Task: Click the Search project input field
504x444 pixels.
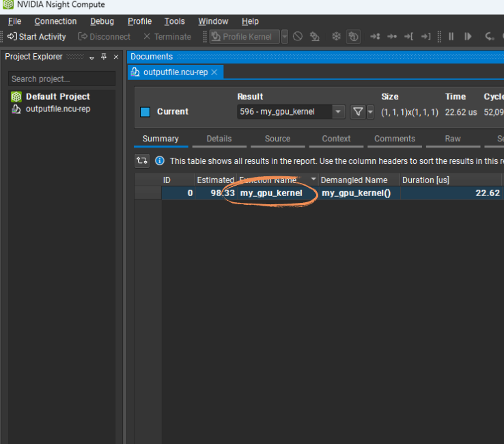Action: click(x=61, y=79)
